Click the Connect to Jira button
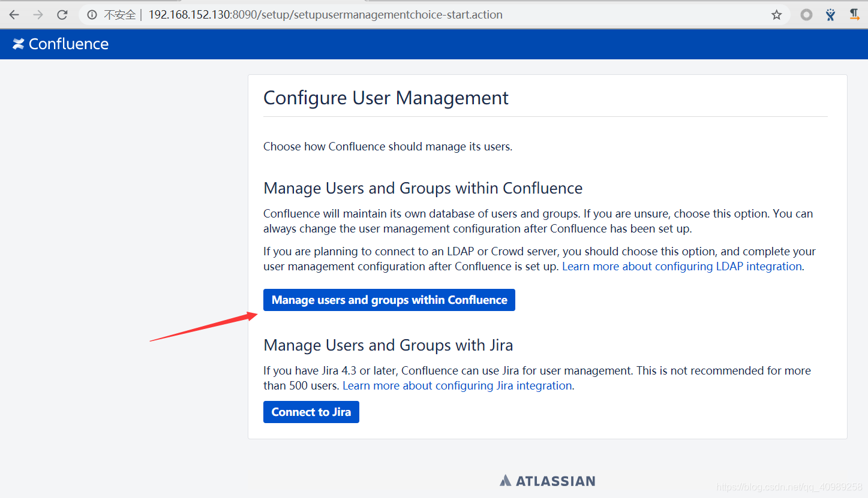The image size is (868, 498). [311, 412]
